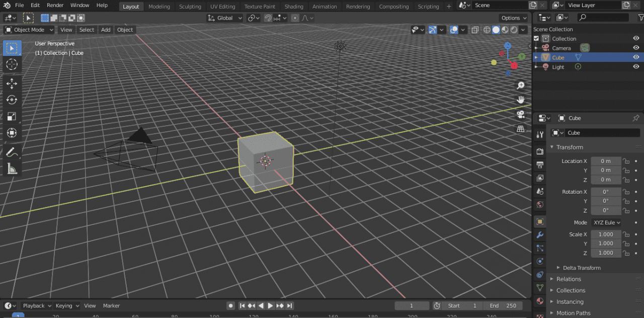Open the XYZ Euler rotation mode dropdown

[607, 222]
